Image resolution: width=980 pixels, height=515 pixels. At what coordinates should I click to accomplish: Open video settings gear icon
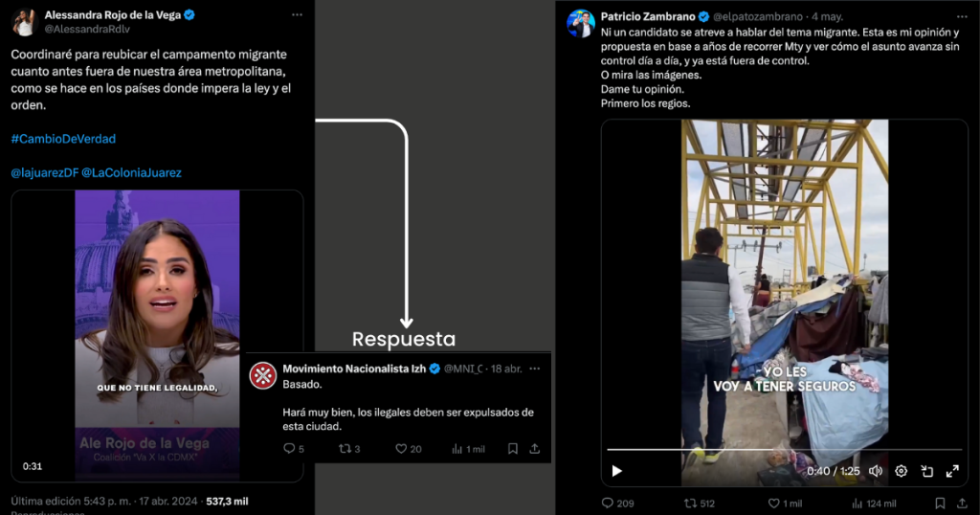(x=901, y=471)
